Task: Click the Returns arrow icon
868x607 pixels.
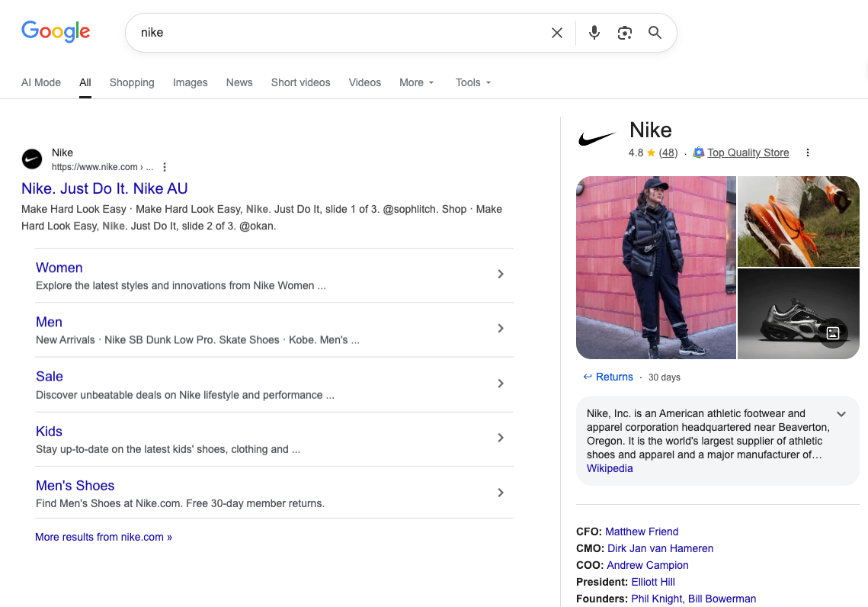Action: (x=588, y=377)
